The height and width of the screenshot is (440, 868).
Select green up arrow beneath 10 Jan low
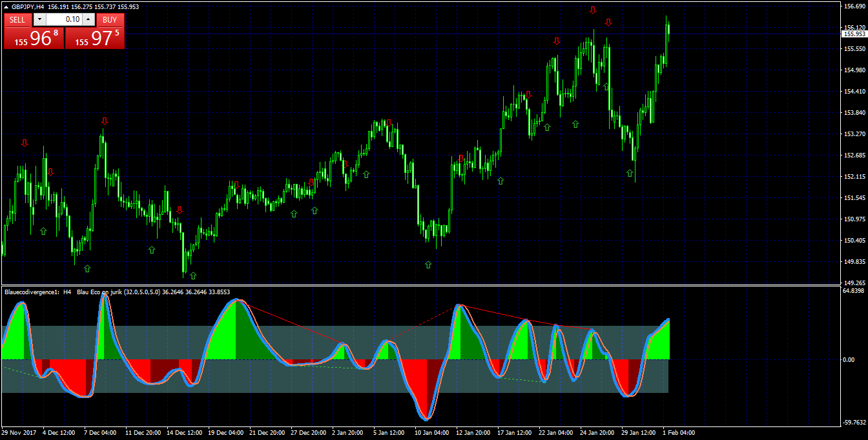pyautogui.click(x=428, y=265)
